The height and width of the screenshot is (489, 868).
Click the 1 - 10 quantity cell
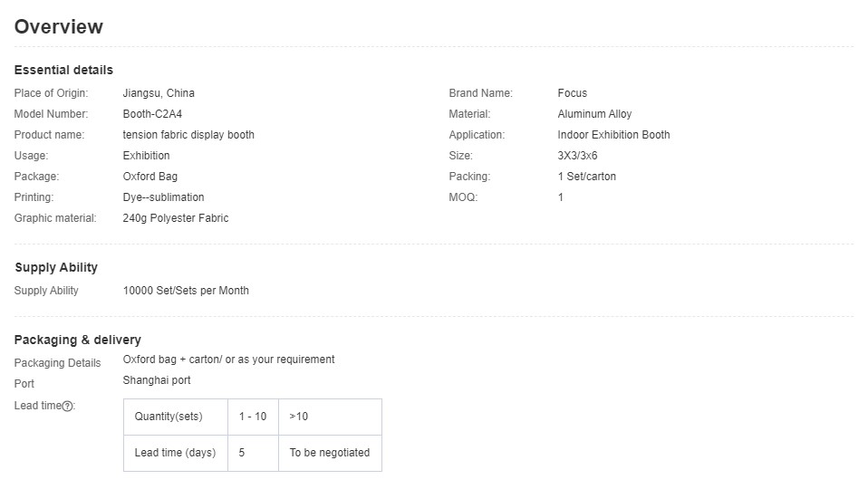point(253,417)
